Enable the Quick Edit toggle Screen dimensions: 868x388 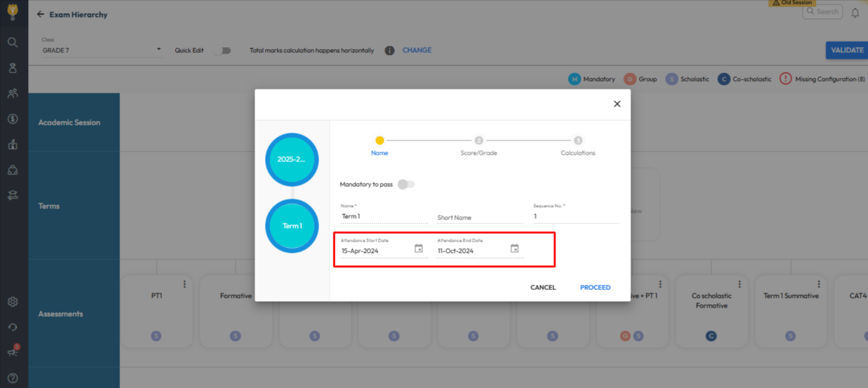223,50
